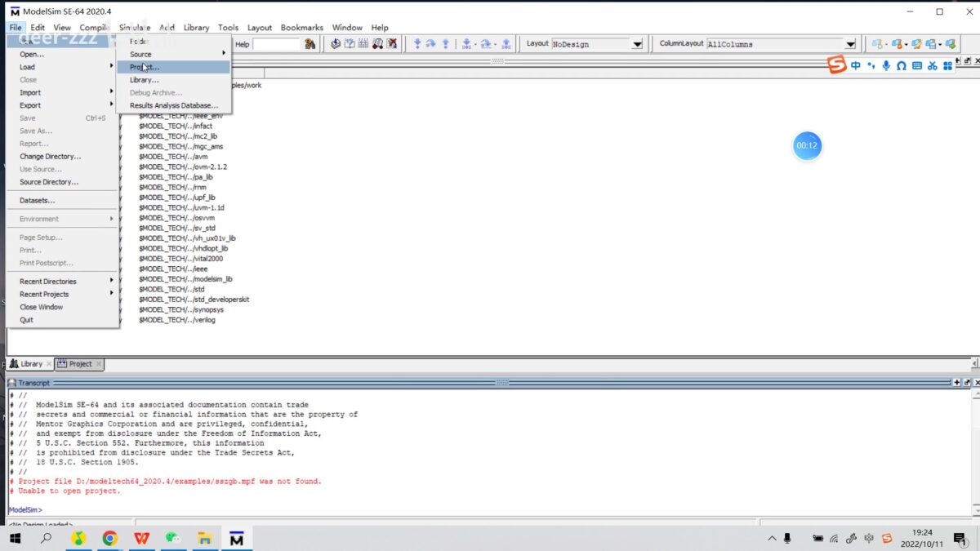Expand the Load submenu in File menu

click(x=62, y=67)
